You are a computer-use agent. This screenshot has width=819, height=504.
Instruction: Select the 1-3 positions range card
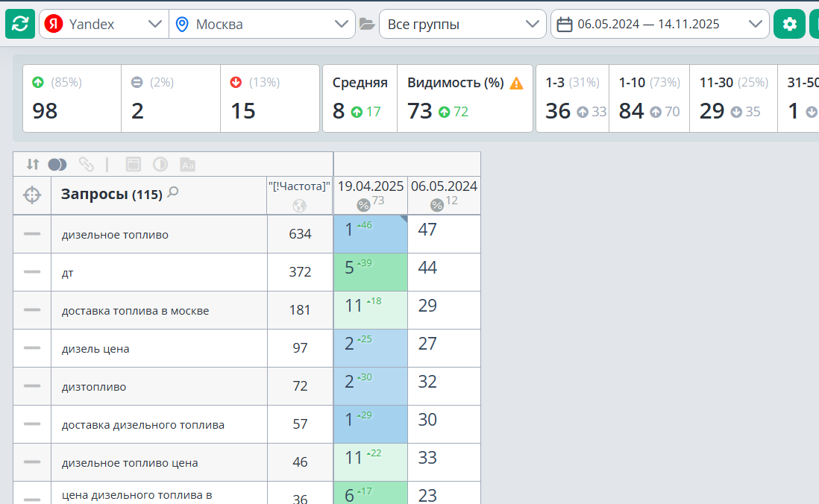pos(572,98)
